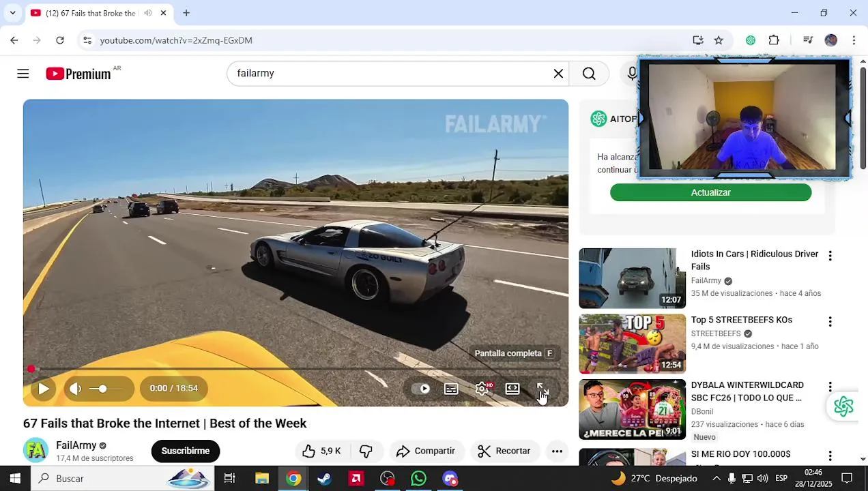868x491 pixels.
Task: Mute the video volume icon
Action: point(76,389)
